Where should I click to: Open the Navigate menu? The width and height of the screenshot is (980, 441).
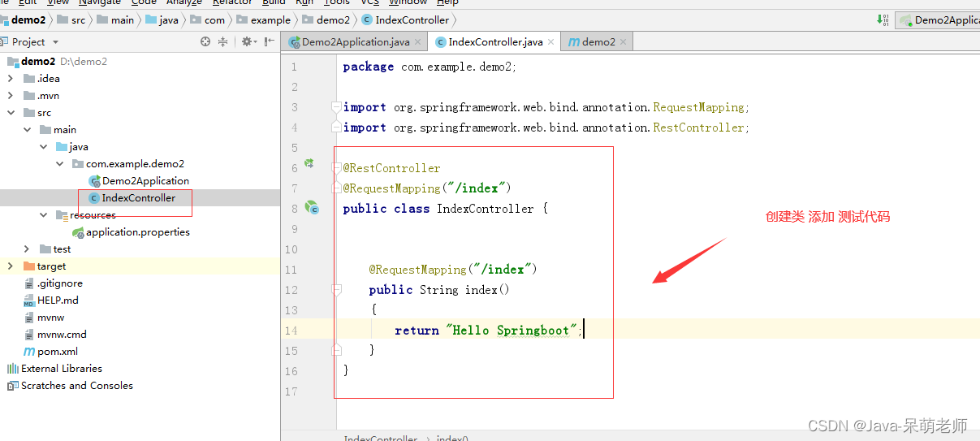(100, 2)
